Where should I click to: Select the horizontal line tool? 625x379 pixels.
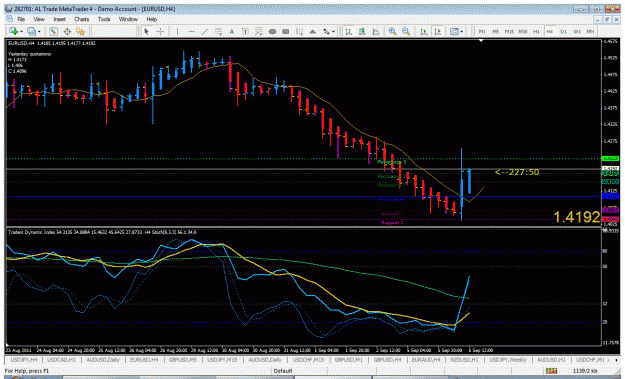[x=191, y=31]
